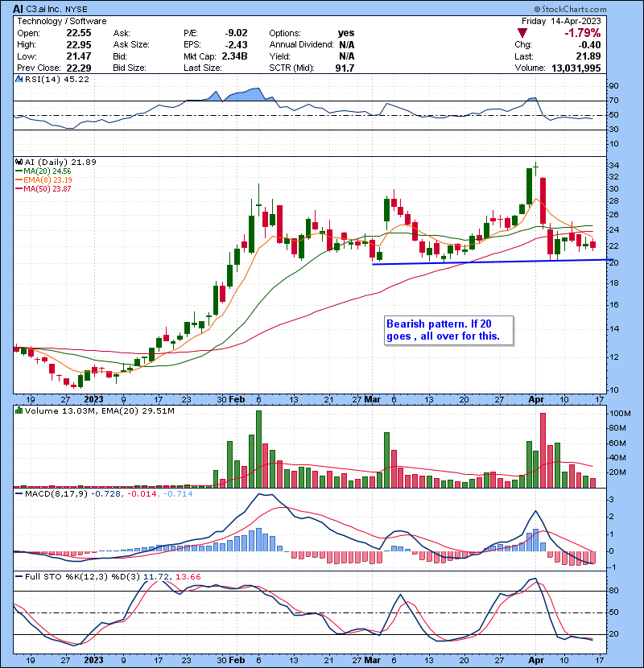The height and width of the screenshot is (668, 644).
Task: Click the Mkt Cap value 2.34B
Action: 234,56
